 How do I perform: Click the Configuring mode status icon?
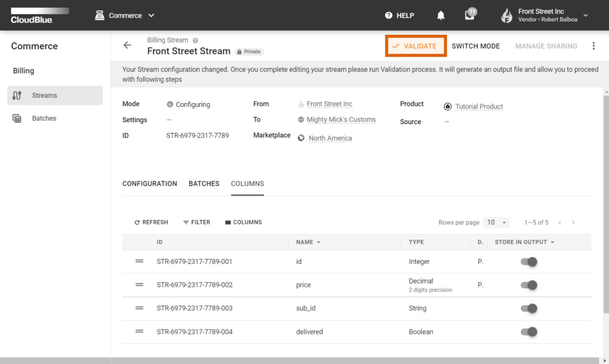pos(169,105)
